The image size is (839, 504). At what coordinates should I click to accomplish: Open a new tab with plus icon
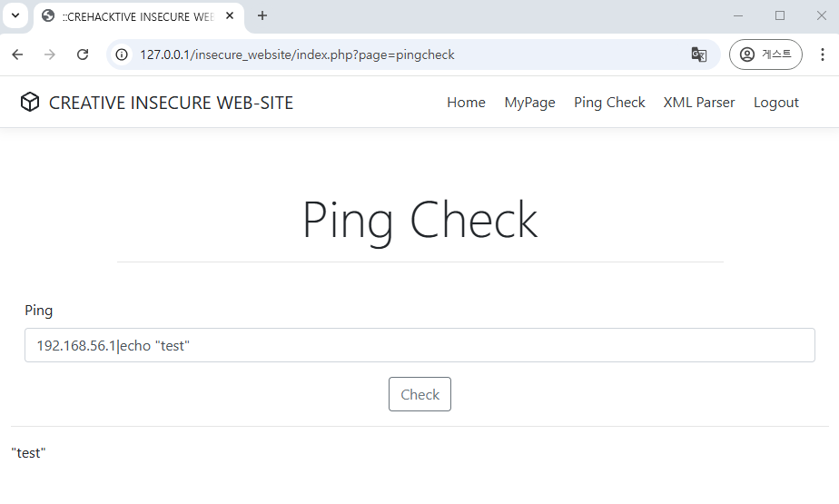262,16
